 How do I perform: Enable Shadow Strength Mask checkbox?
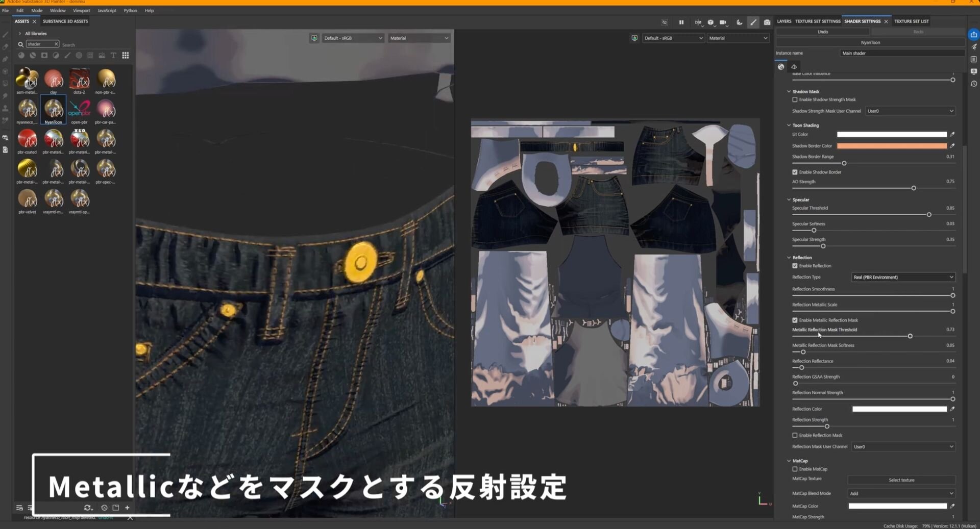point(795,99)
